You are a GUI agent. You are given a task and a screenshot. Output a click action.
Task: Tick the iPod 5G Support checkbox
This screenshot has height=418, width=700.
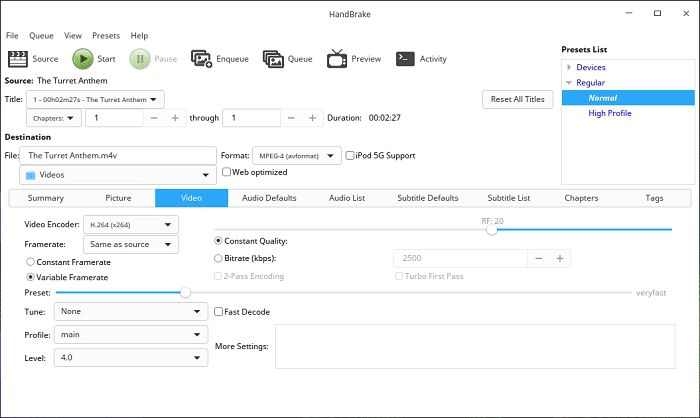coord(350,155)
